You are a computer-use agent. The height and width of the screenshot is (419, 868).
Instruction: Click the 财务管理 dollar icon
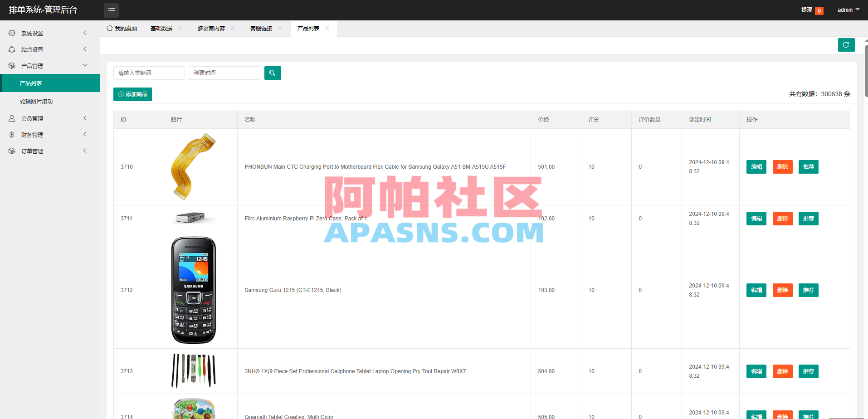click(x=11, y=134)
